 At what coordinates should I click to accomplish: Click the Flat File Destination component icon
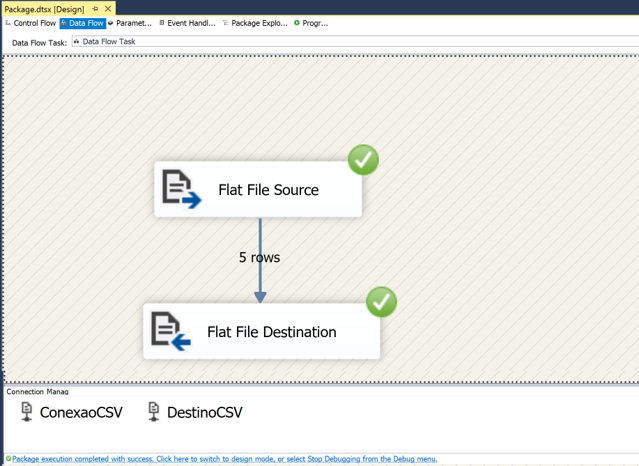[171, 331]
